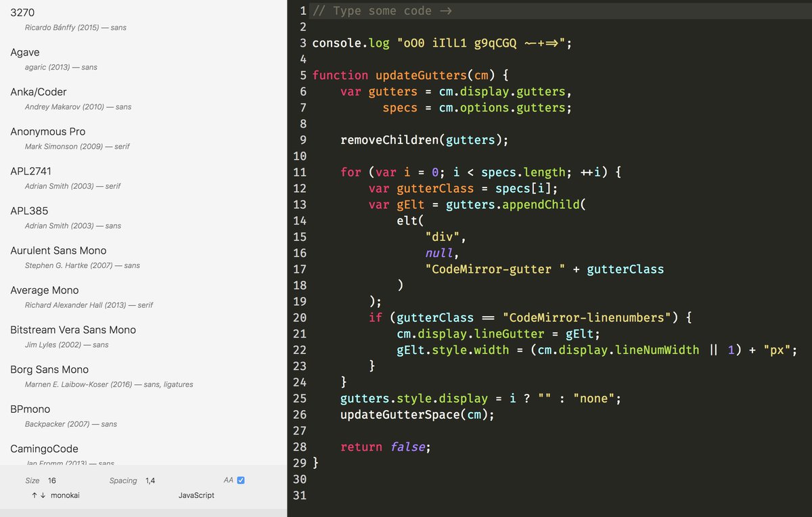The image size is (812, 517).
Task: Select the Anka/Coder font
Action: tap(39, 92)
